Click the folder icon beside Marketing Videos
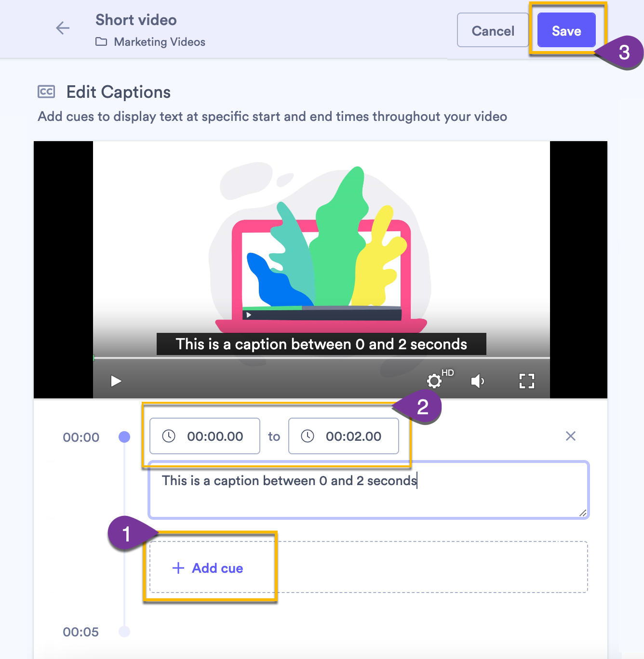 [101, 42]
